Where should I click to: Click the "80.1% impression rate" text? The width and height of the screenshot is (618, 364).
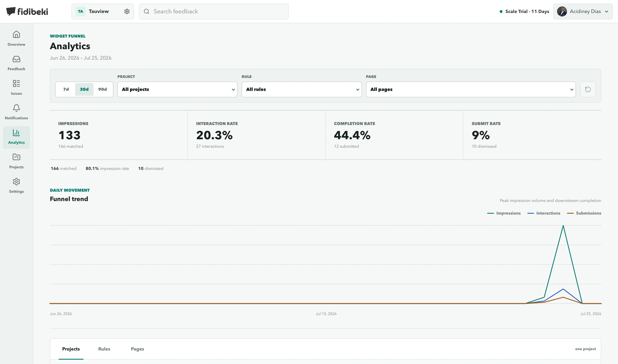click(x=107, y=168)
